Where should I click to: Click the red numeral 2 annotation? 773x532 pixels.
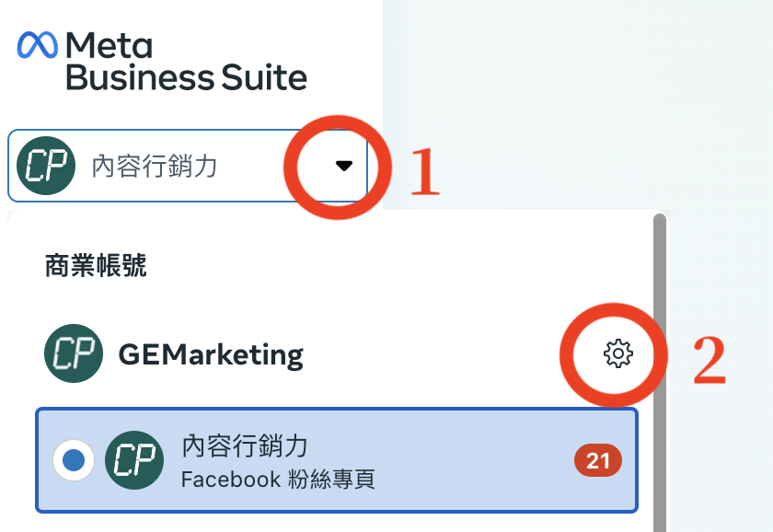tap(710, 360)
